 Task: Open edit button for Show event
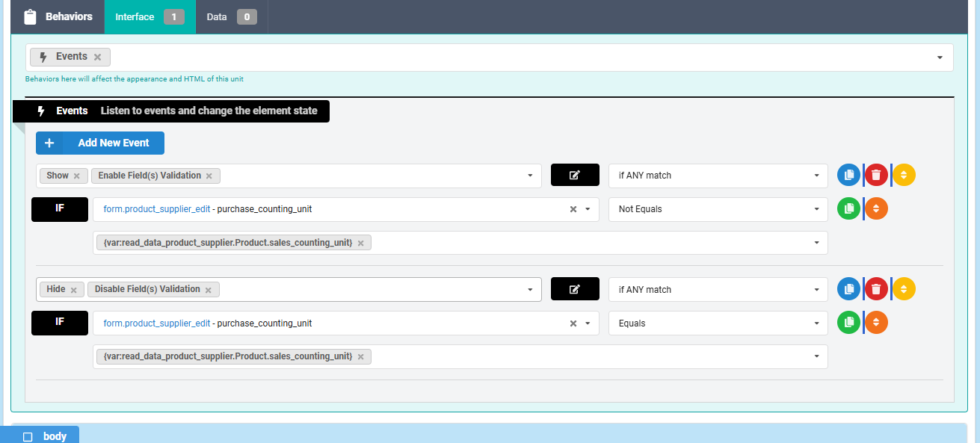[575, 176]
